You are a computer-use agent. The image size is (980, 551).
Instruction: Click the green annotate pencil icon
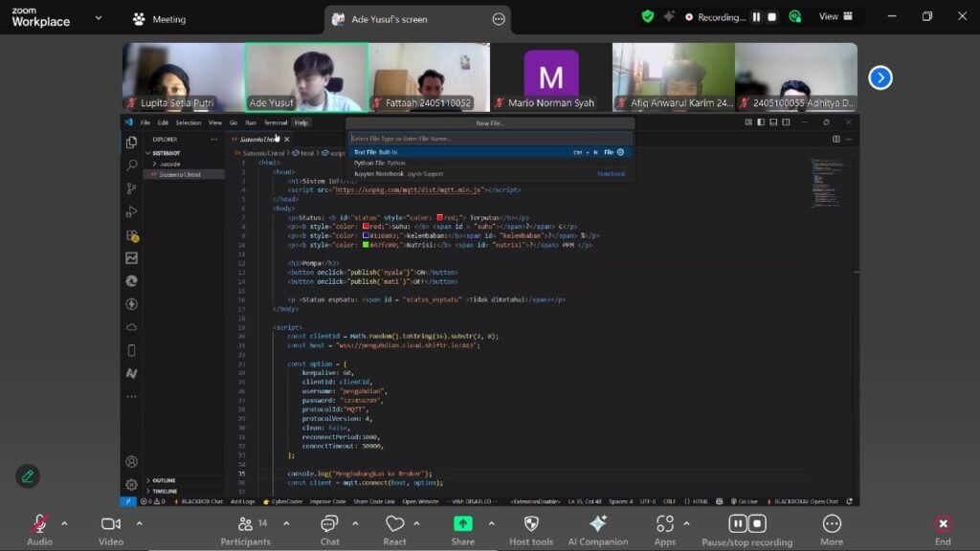coord(28,475)
